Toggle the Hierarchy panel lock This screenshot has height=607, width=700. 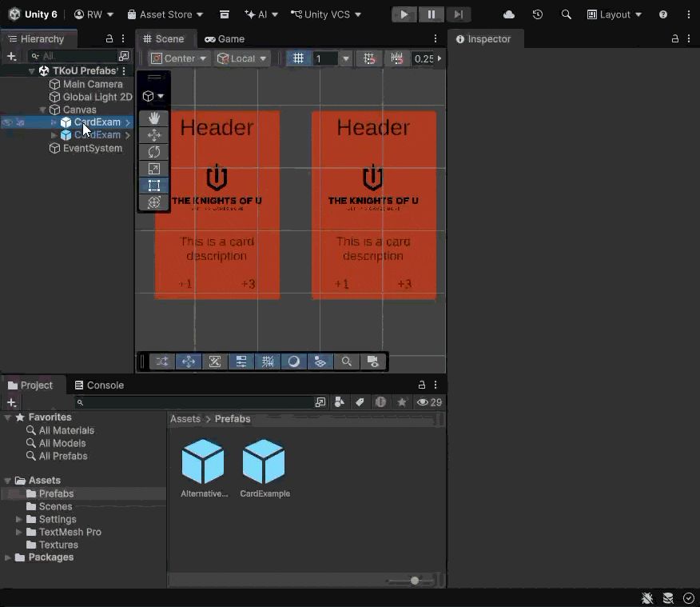click(x=109, y=39)
